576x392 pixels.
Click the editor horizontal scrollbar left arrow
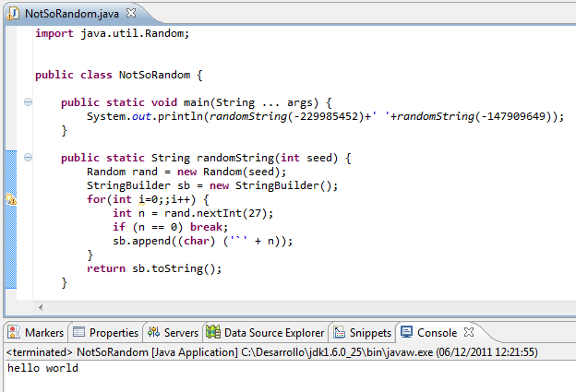coord(39,305)
